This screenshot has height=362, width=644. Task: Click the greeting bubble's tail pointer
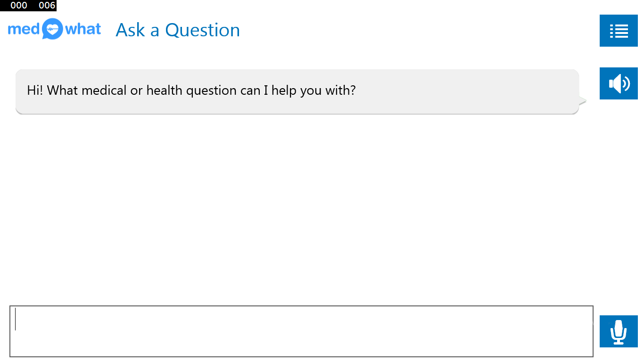click(x=583, y=100)
